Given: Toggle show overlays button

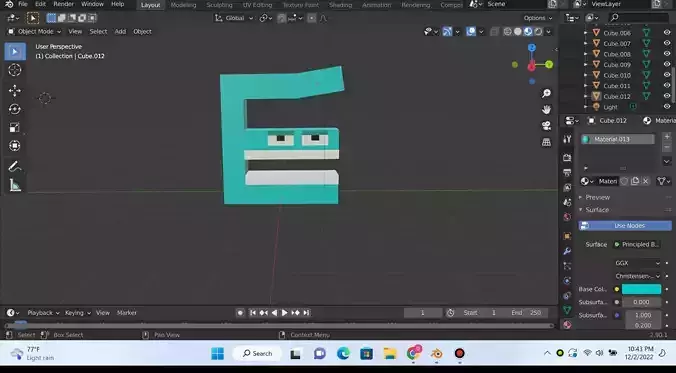Looking at the screenshot, I should (471, 31).
